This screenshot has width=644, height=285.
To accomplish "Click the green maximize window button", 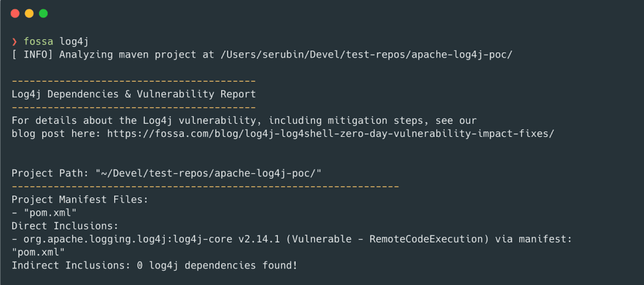I will click(43, 13).
